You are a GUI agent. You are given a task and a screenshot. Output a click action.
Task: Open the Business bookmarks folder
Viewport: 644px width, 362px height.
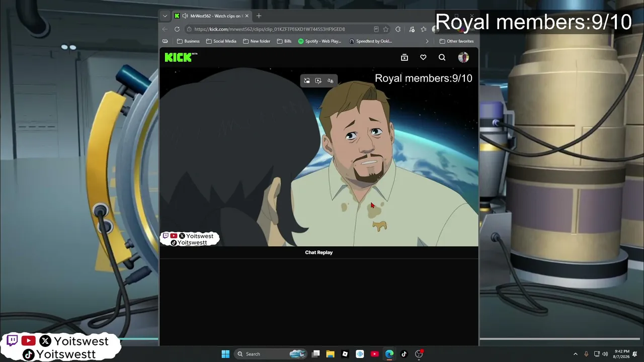[x=188, y=41]
